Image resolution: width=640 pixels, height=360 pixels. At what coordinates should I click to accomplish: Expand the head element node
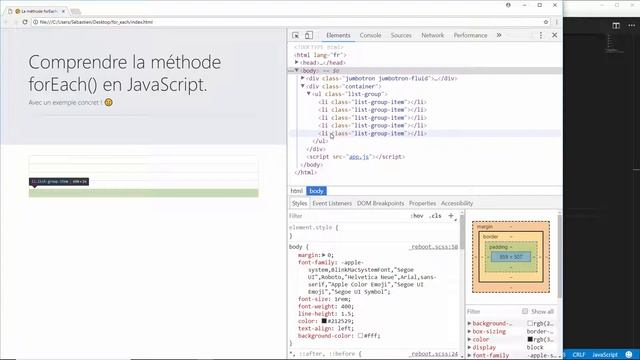point(297,62)
